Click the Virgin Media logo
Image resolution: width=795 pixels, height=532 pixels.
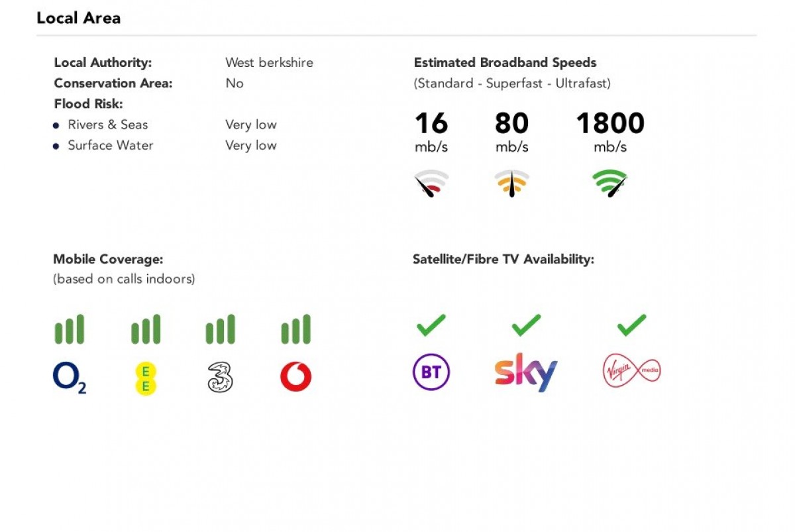pyautogui.click(x=631, y=371)
